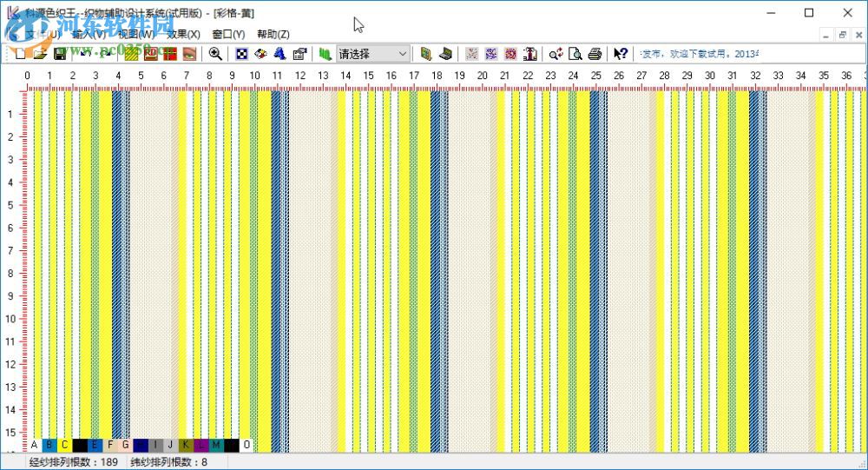The image size is (868, 470).
Task: Click the scrolling announcement text in toolbar
Action: click(x=699, y=54)
